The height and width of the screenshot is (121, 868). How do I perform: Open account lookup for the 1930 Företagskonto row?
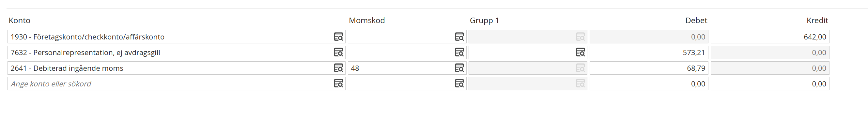click(338, 37)
